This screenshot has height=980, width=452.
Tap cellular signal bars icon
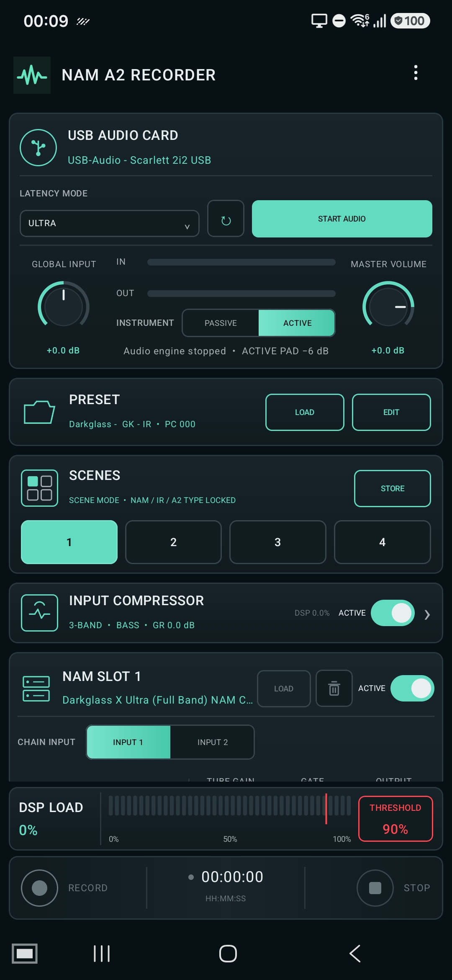coord(380,21)
